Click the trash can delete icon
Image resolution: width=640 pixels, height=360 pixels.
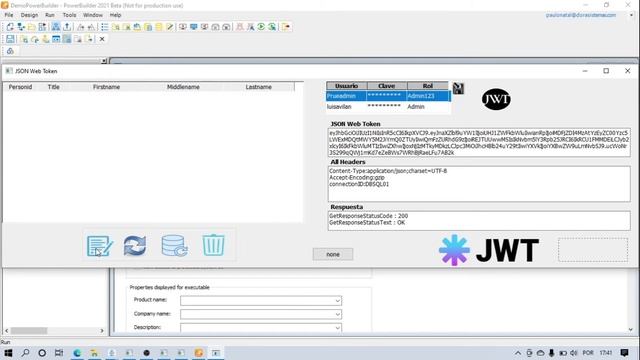click(213, 245)
